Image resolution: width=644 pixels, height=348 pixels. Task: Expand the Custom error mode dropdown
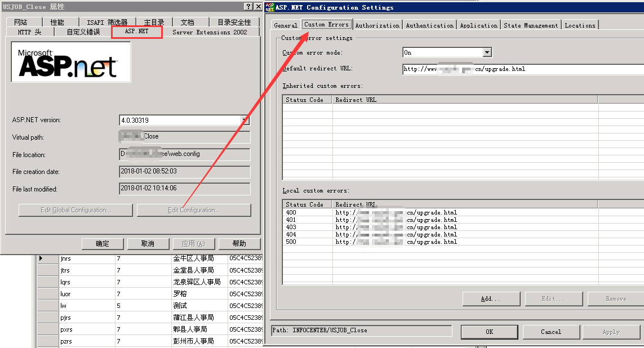[487, 52]
